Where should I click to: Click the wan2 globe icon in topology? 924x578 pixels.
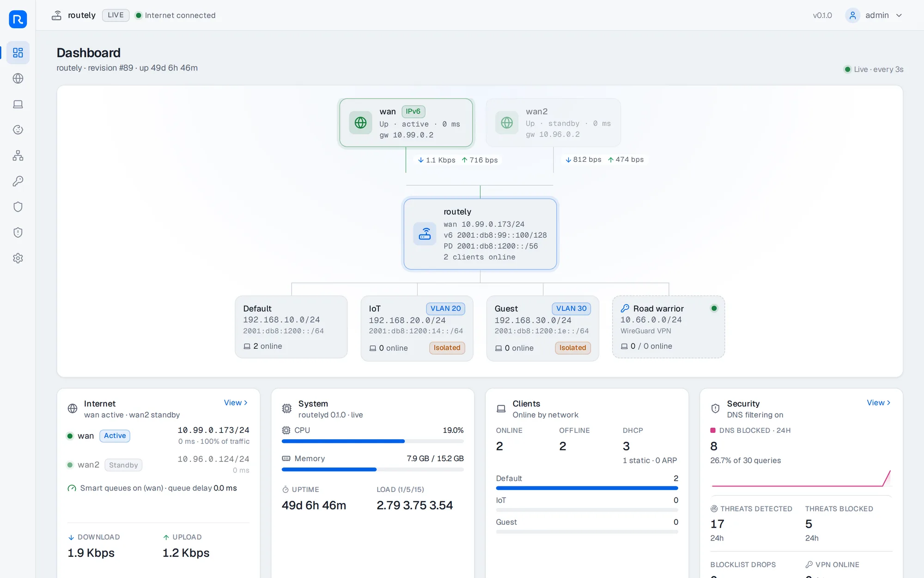click(507, 123)
